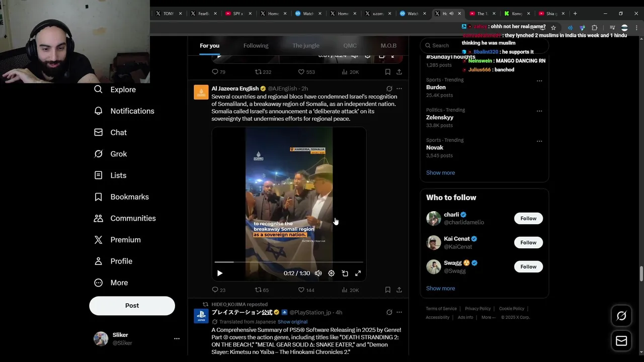Open the Zelenskyy trending topic
This screenshot has width=644, height=362.
(x=440, y=117)
